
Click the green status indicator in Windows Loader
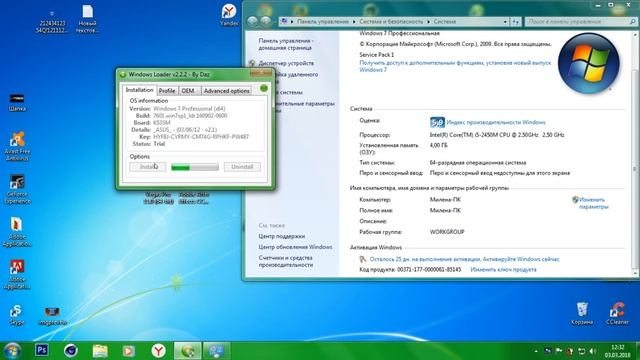pyautogui.click(x=264, y=88)
